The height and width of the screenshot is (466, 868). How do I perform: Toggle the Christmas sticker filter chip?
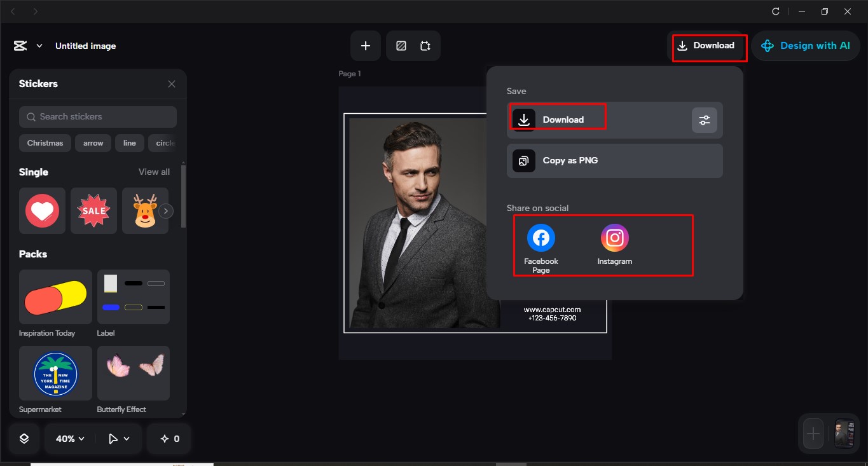(45, 143)
